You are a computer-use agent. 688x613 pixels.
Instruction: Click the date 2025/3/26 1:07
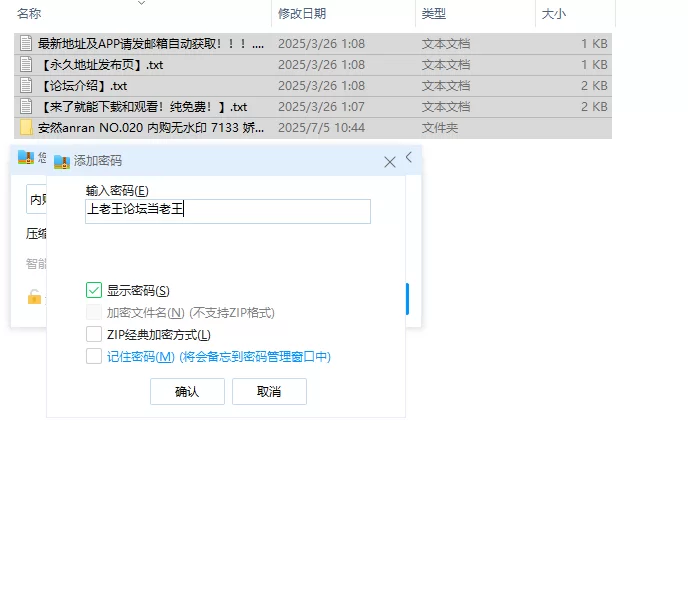(321, 107)
